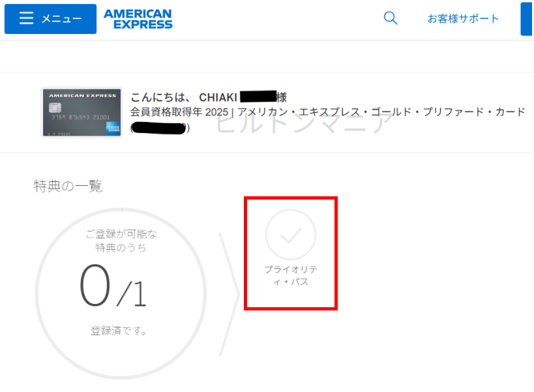Open search with the magnifier icon
This screenshot has width=534, height=392.
pyautogui.click(x=391, y=18)
